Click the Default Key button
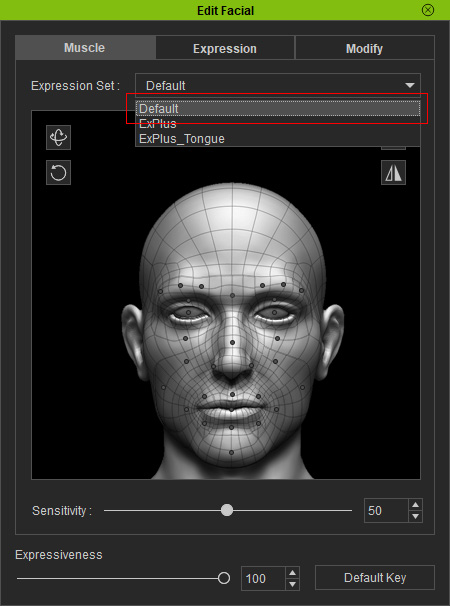This screenshot has width=450, height=606. tap(375, 577)
